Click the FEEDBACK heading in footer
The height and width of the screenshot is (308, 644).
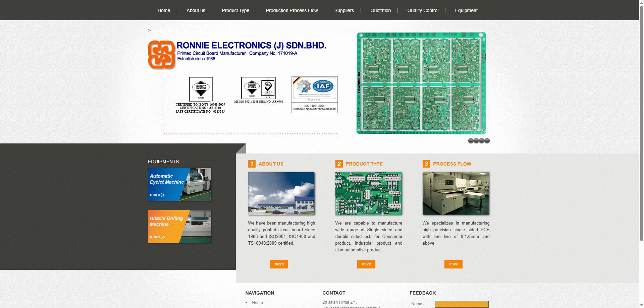tap(423, 293)
